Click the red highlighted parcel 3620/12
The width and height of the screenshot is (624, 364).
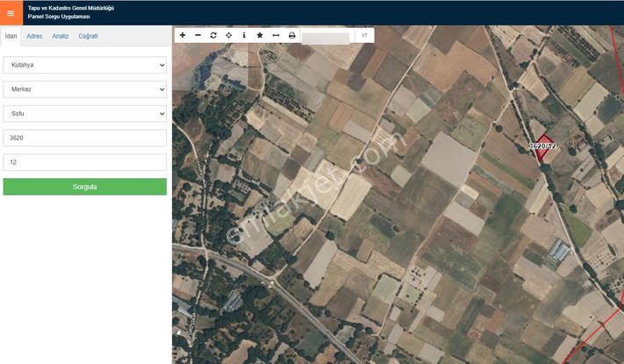tap(545, 148)
